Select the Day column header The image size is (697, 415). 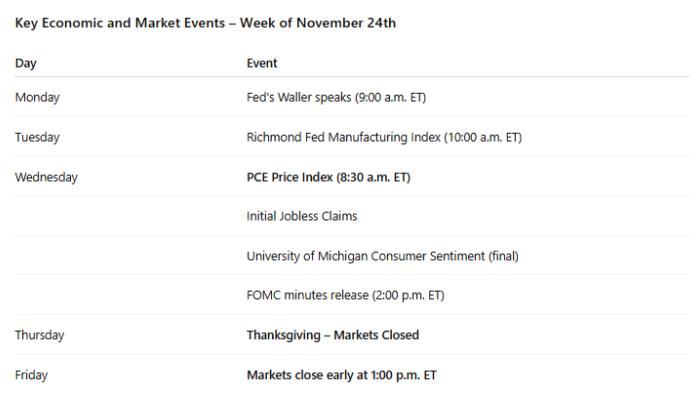[26, 63]
